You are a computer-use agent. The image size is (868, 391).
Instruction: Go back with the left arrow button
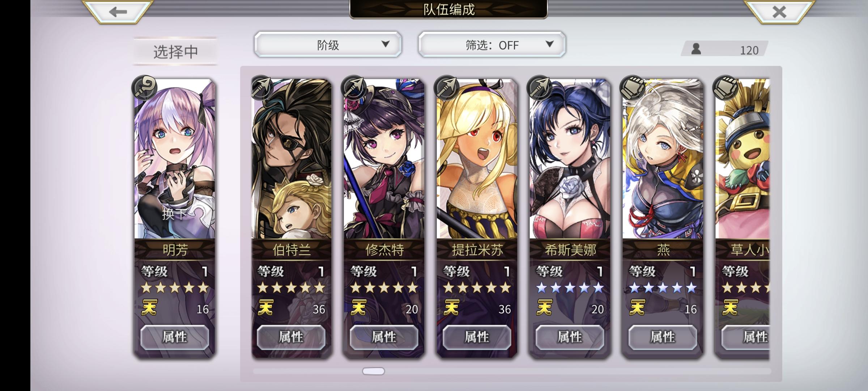pos(118,12)
